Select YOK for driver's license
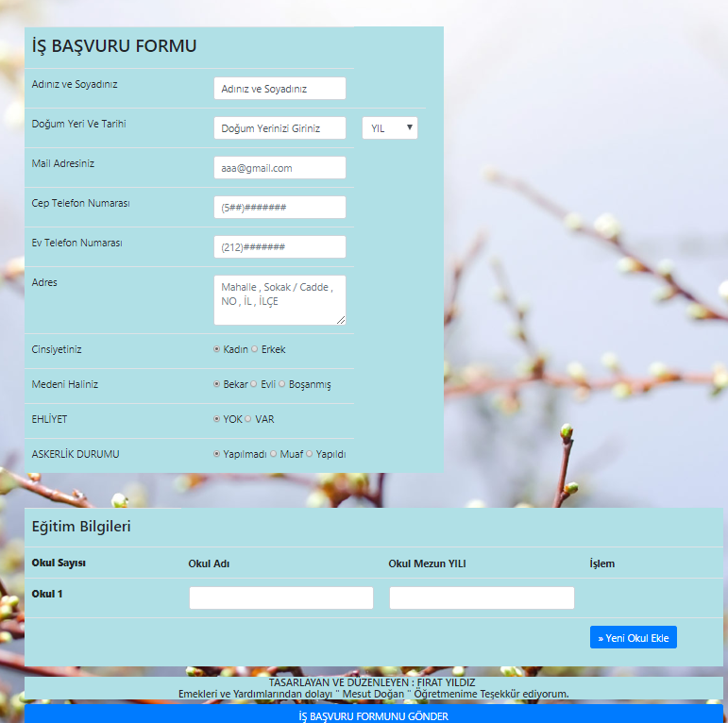Viewport: 728px width, 723px height. (x=216, y=418)
